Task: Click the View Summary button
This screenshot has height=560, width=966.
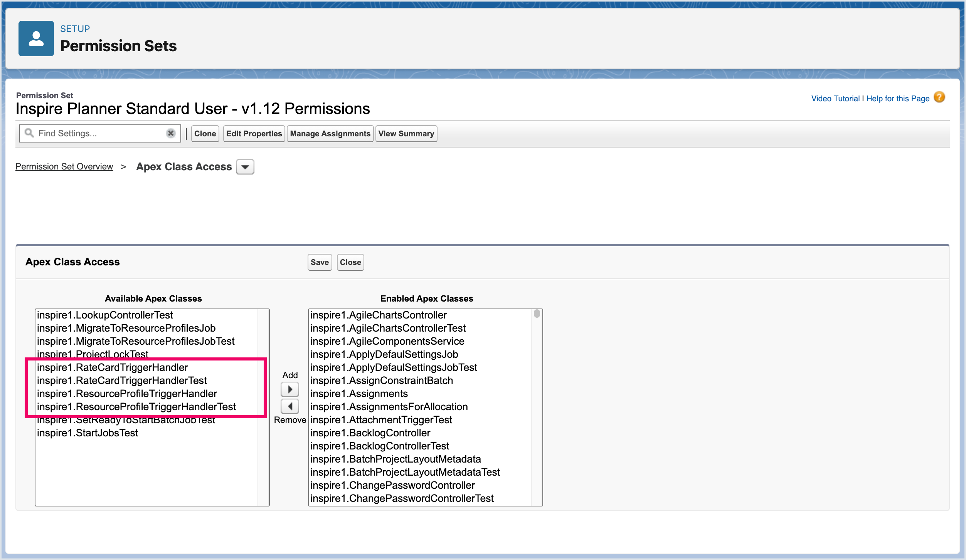Action: click(x=406, y=134)
